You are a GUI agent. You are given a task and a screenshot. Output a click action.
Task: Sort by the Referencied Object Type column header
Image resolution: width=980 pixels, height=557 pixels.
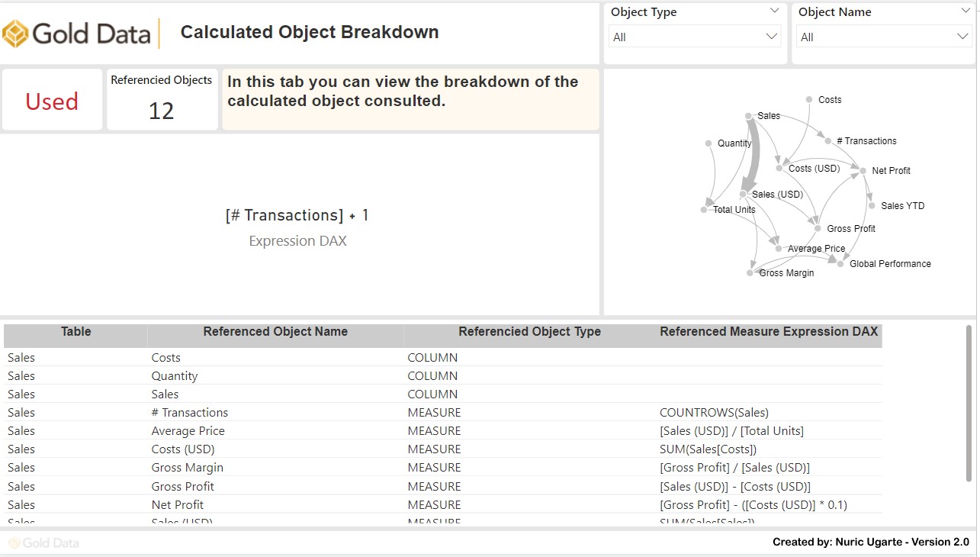tap(529, 332)
